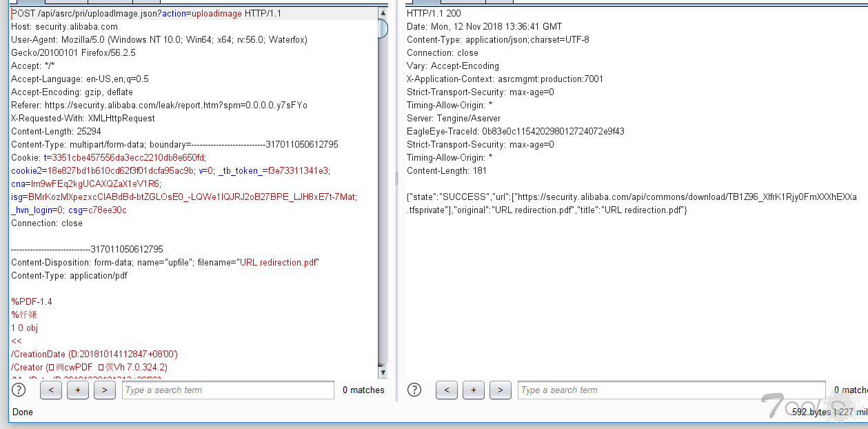This screenshot has width=868, height=429.
Task: Click the Gecko/20100101 Firefox/56.2.5 line
Action: point(73,53)
